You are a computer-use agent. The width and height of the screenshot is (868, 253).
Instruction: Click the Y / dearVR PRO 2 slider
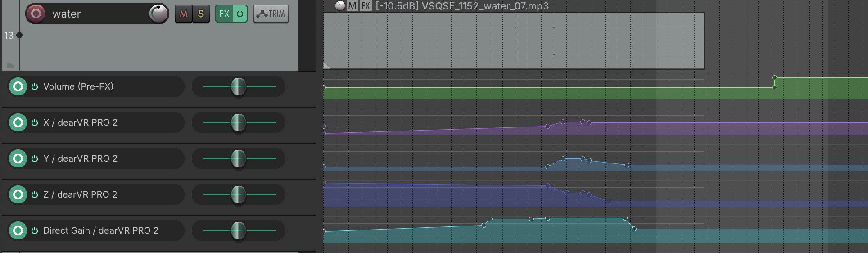point(238,158)
